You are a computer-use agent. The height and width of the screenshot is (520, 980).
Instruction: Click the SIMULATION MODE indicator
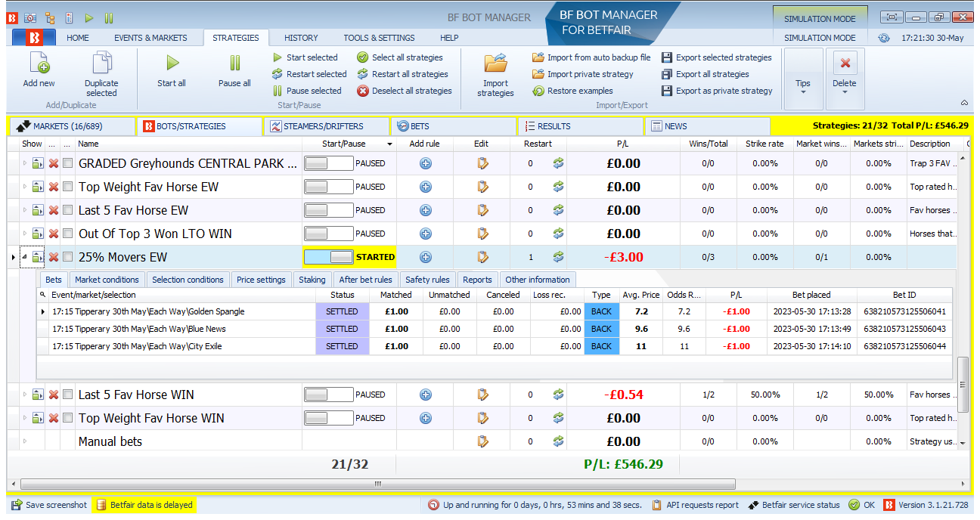click(x=820, y=19)
